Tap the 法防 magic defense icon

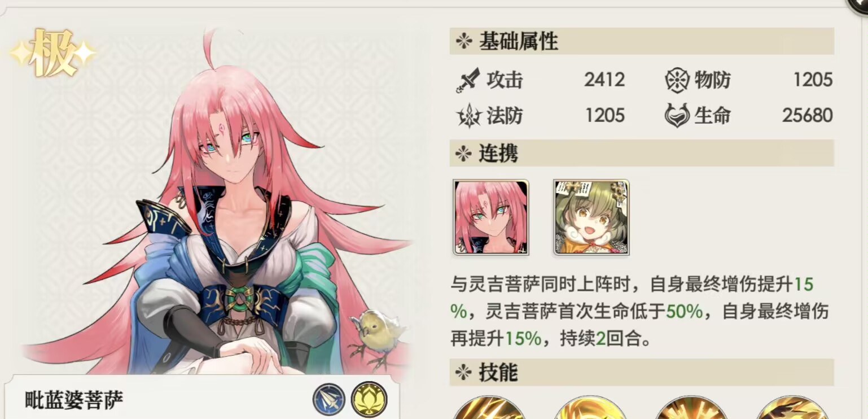click(468, 116)
